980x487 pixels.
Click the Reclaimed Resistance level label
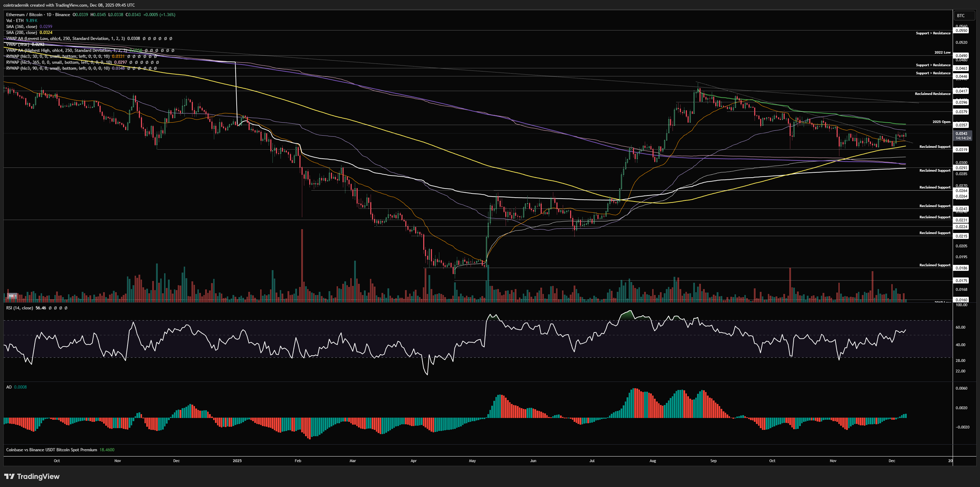932,94
